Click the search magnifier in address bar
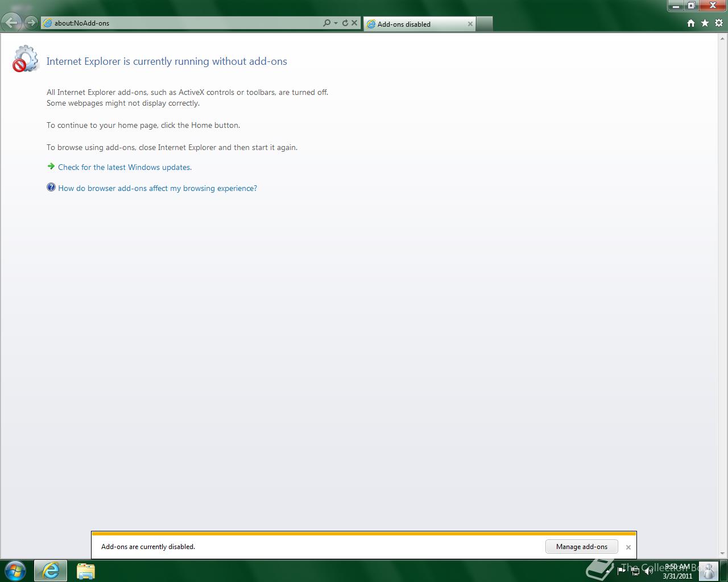Image resolution: width=728 pixels, height=582 pixels. click(326, 23)
